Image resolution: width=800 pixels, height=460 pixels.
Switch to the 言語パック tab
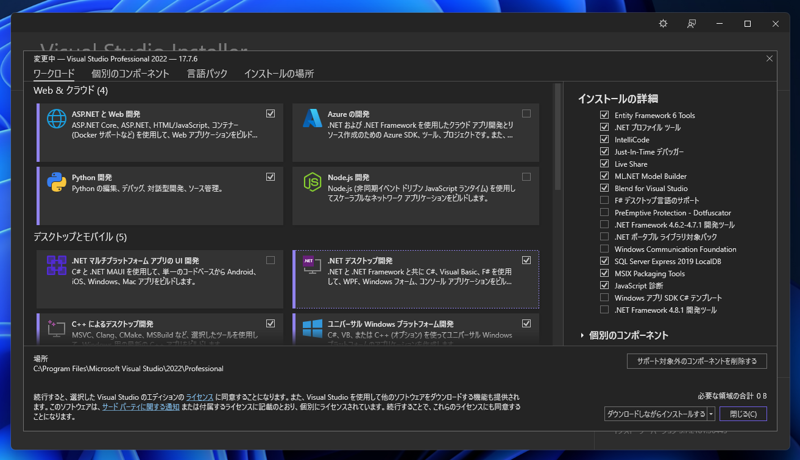[207, 74]
